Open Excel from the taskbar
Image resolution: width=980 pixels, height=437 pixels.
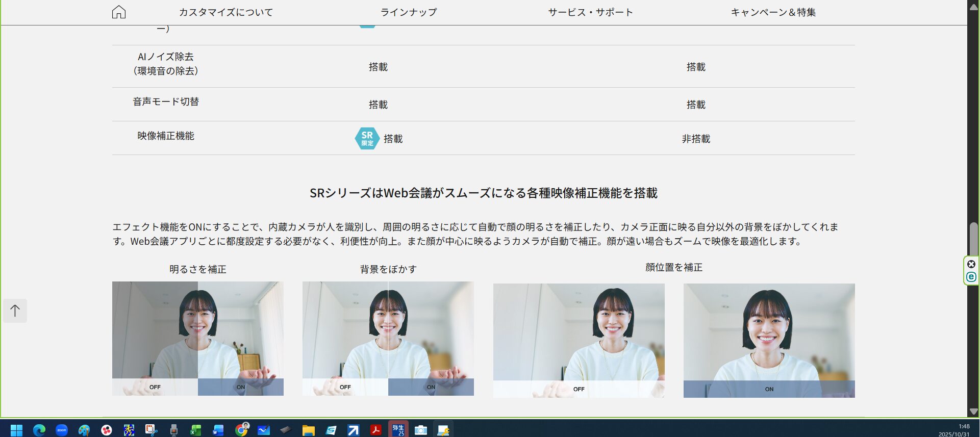tap(196, 430)
